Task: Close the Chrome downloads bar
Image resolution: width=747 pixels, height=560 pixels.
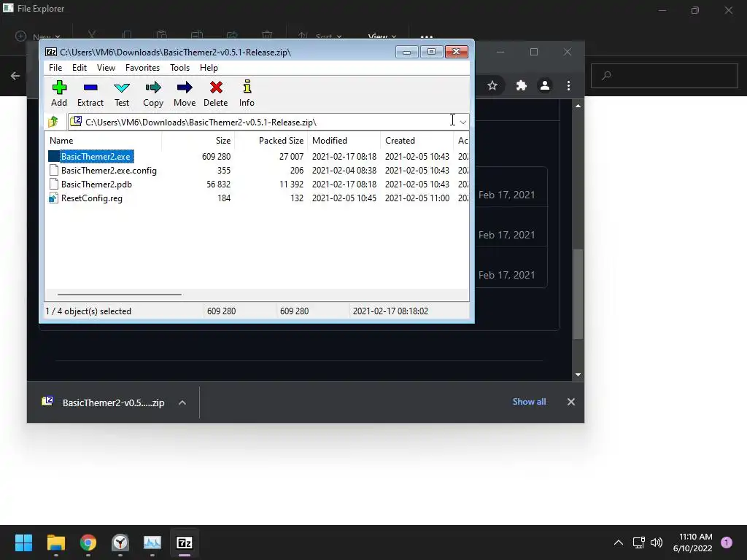Action: pyautogui.click(x=570, y=402)
